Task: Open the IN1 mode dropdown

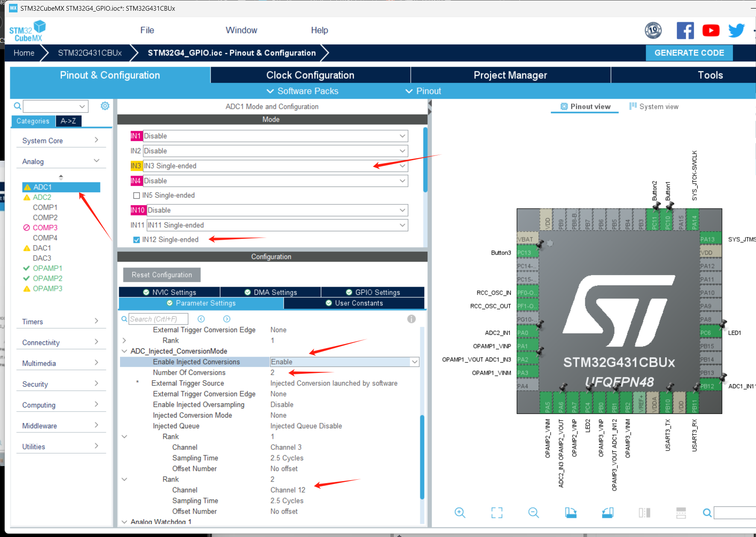Action: click(275, 136)
